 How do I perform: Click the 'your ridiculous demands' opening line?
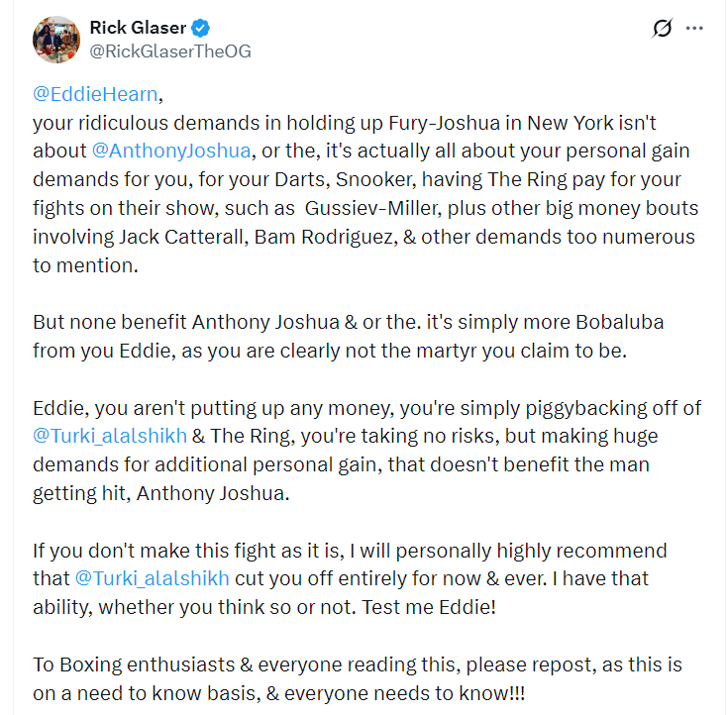tap(344, 123)
